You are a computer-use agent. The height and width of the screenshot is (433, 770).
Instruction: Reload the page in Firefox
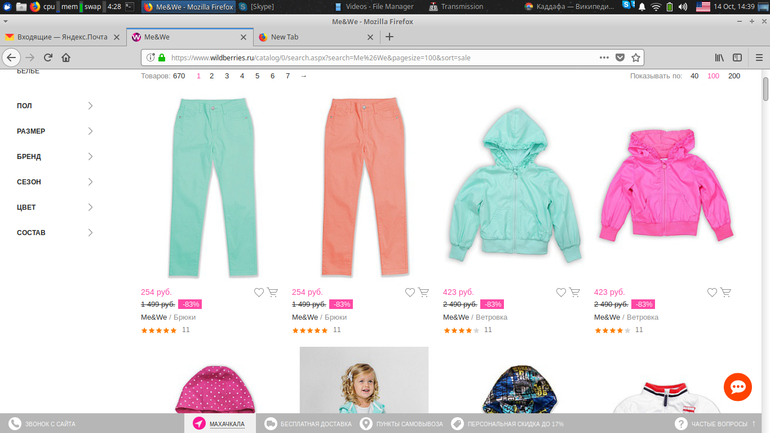48,58
